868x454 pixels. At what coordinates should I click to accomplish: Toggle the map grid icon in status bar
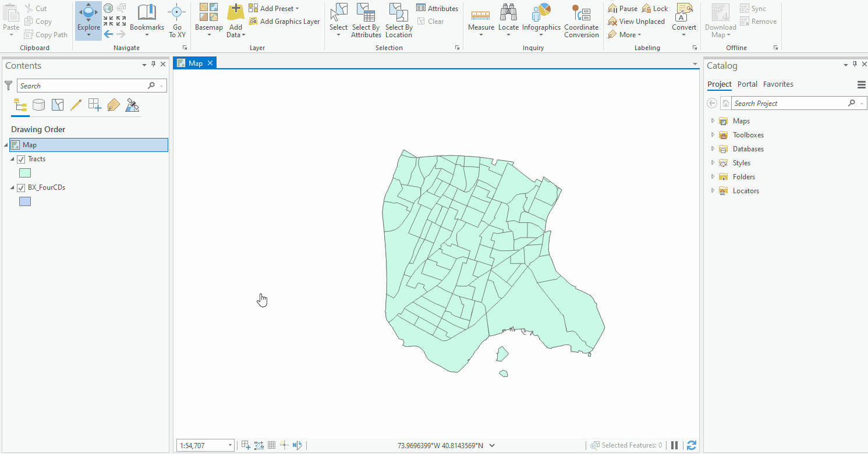[x=271, y=445]
